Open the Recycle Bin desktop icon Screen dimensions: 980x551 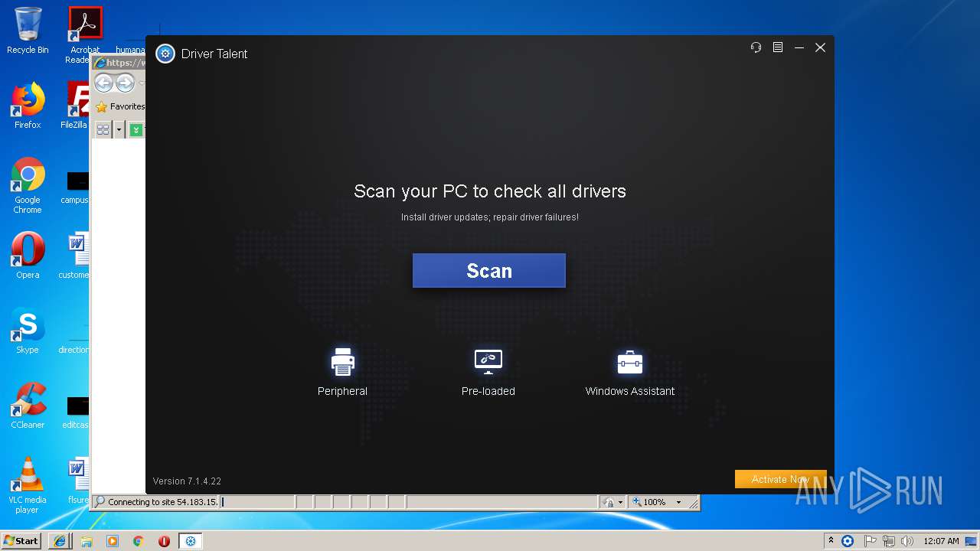click(x=28, y=31)
